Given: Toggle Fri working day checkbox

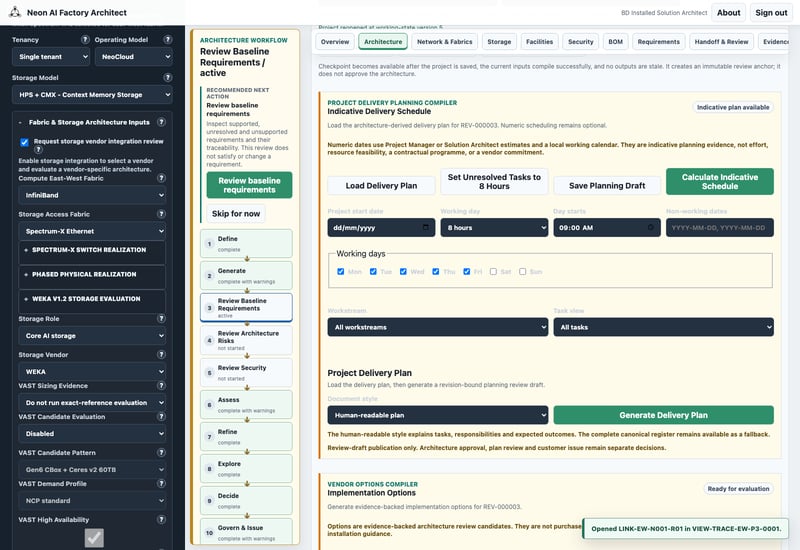Looking at the screenshot, I should coord(466,271).
